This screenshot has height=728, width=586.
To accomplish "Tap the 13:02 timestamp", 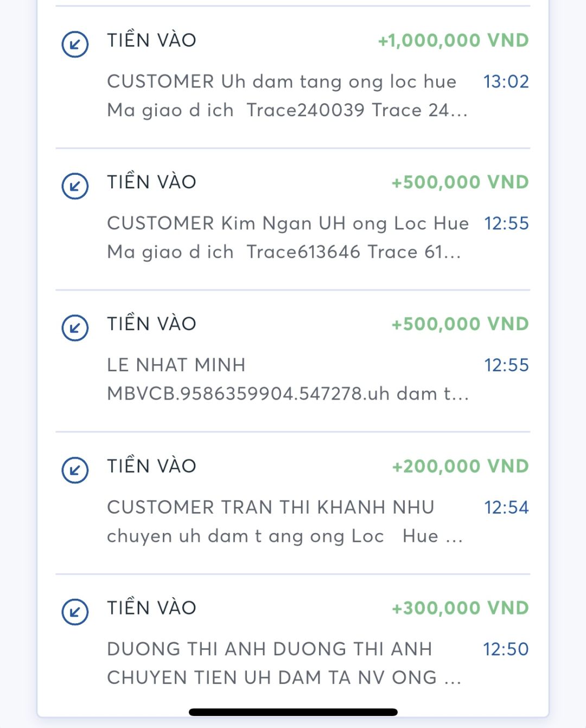I will click(506, 81).
